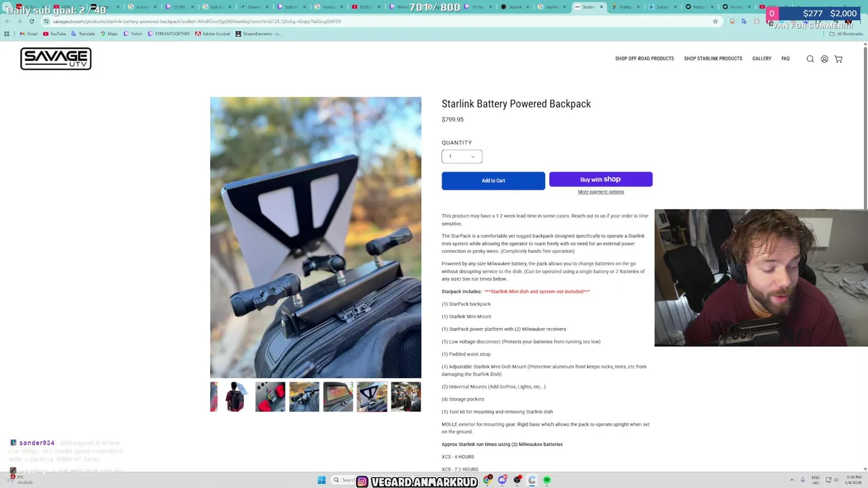
Task: Switch to the Nitecor browser tab
Action: pyautogui.click(x=698, y=7)
